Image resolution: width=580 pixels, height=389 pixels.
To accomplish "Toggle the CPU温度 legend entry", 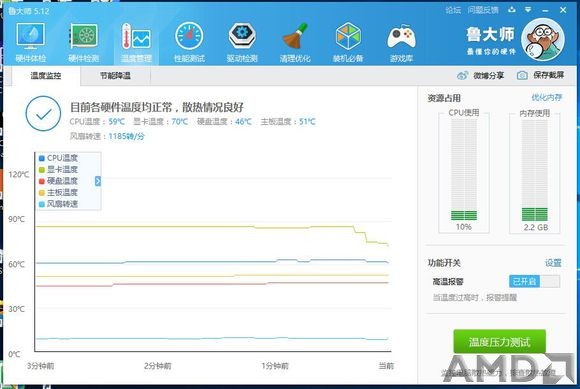I will [58, 158].
